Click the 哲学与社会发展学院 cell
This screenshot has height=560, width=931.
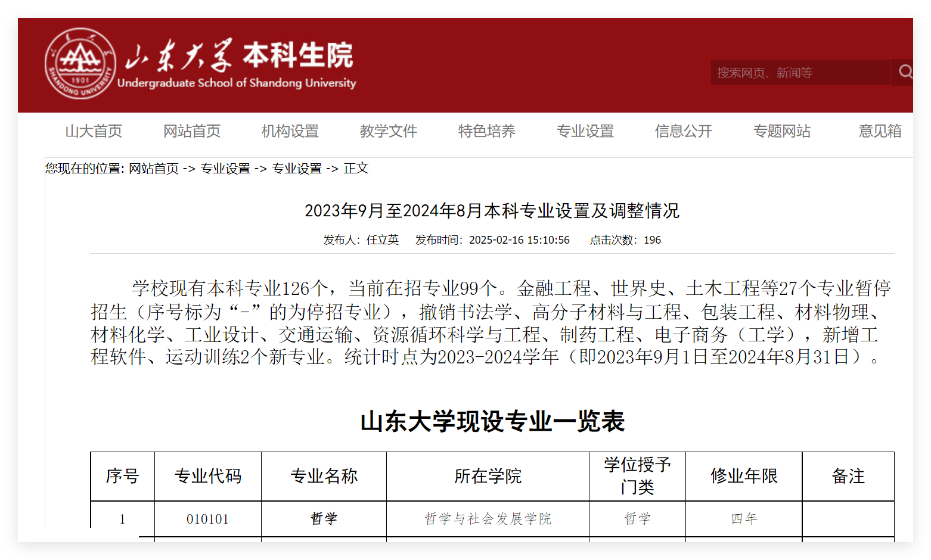(488, 519)
